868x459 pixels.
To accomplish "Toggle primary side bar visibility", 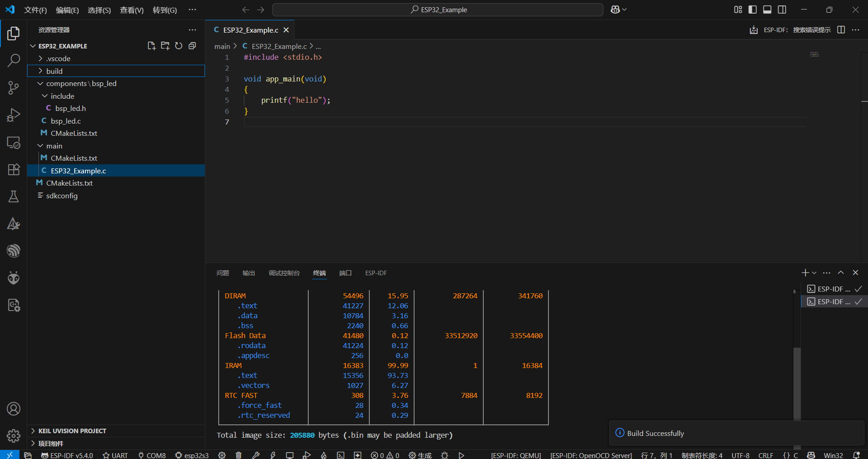I will 753,10.
